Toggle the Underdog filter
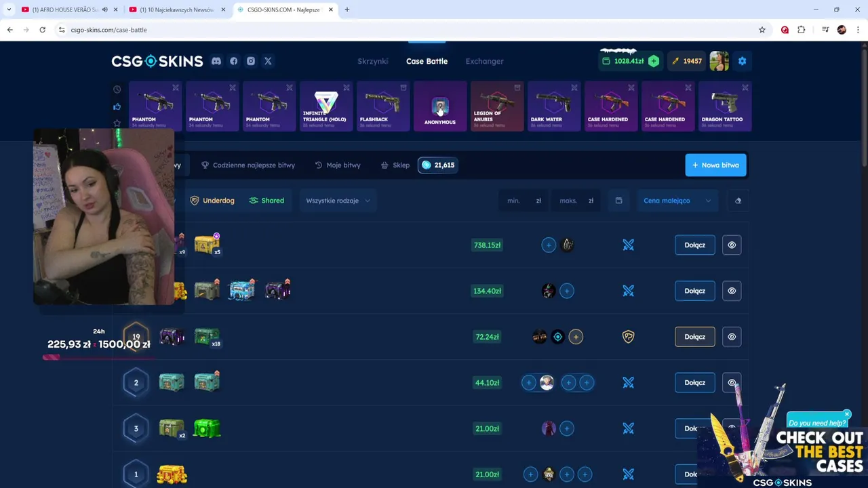This screenshot has height=488, width=868. click(x=212, y=201)
